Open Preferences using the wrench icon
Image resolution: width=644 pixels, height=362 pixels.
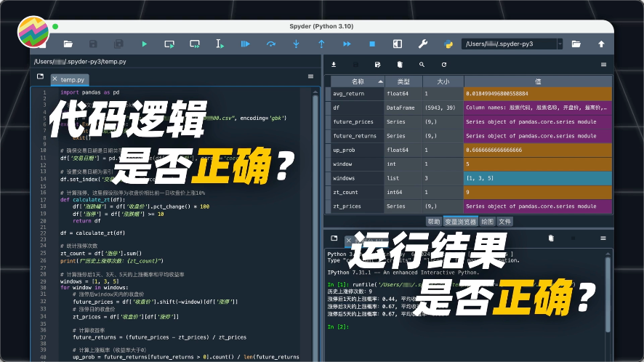coord(423,44)
